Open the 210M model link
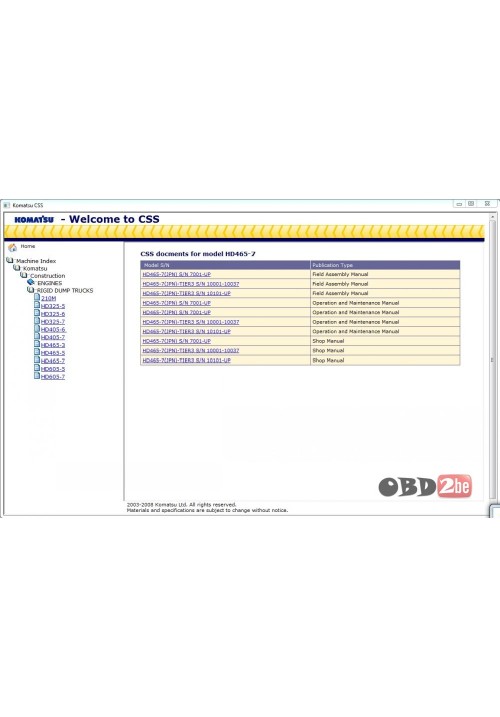Viewport: 500px width, 717px height. (48, 298)
